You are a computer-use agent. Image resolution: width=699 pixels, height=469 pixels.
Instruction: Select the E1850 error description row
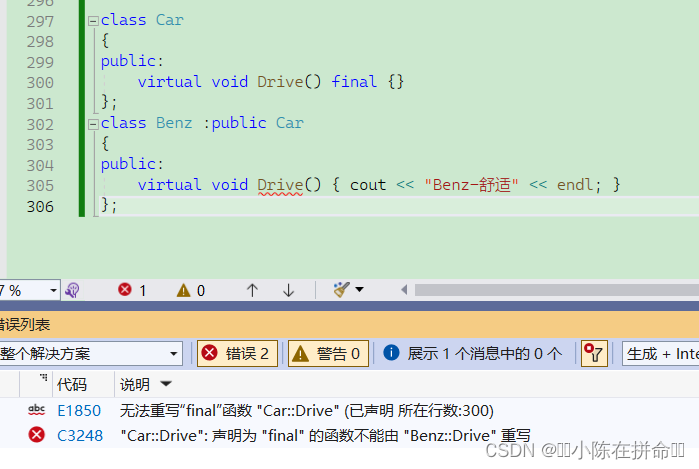pyautogui.click(x=307, y=411)
